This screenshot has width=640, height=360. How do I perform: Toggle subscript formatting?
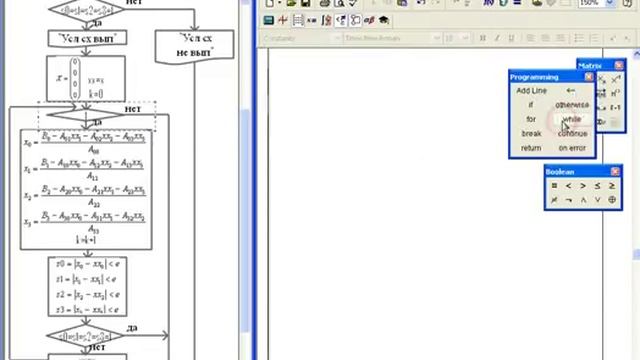[627, 38]
